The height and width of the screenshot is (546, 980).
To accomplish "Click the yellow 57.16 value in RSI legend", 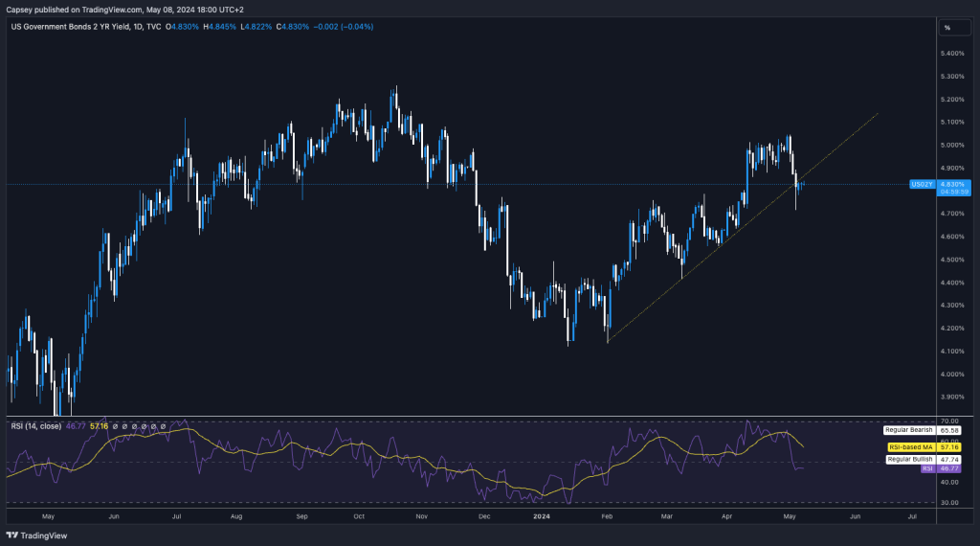I will coord(99,425).
